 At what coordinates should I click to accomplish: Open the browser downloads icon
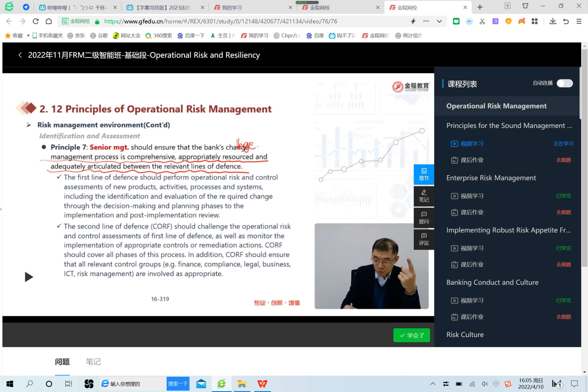point(553,21)
